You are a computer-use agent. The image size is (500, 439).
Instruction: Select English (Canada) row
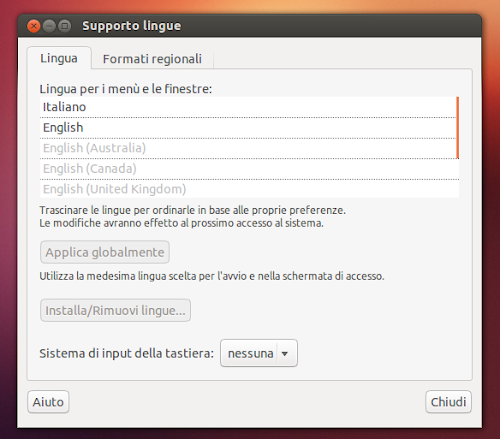249,169
